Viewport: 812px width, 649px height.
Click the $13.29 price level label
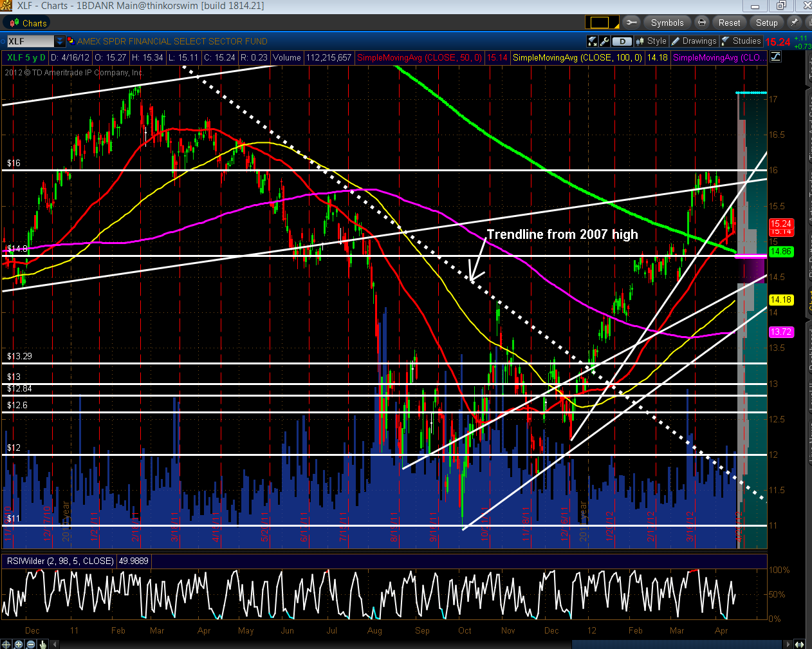pos(19,356)
